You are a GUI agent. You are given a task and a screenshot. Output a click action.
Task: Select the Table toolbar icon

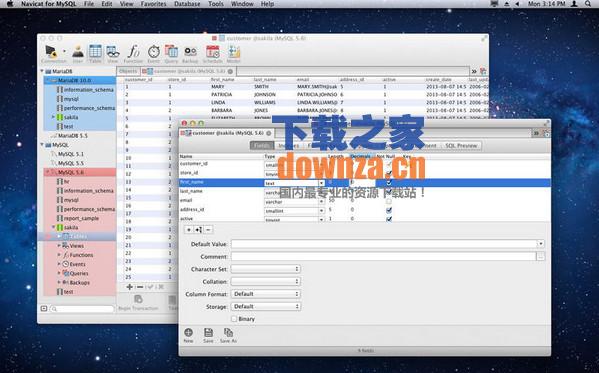point(95,54)
